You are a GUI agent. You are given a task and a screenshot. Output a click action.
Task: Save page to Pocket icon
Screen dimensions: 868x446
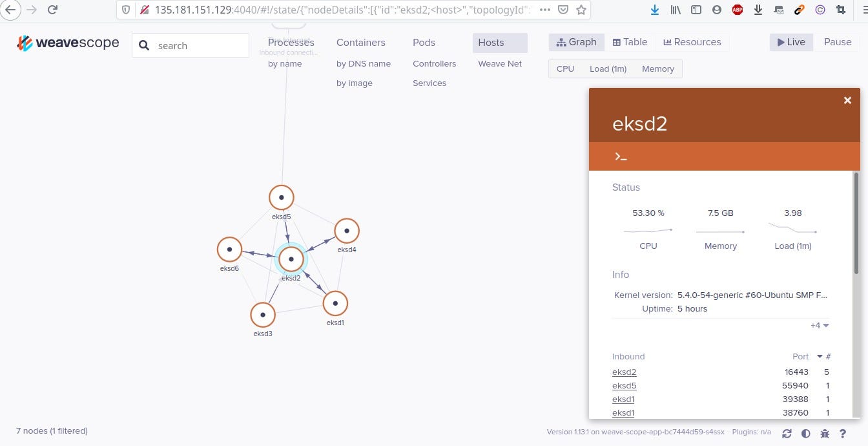[563, 10]
